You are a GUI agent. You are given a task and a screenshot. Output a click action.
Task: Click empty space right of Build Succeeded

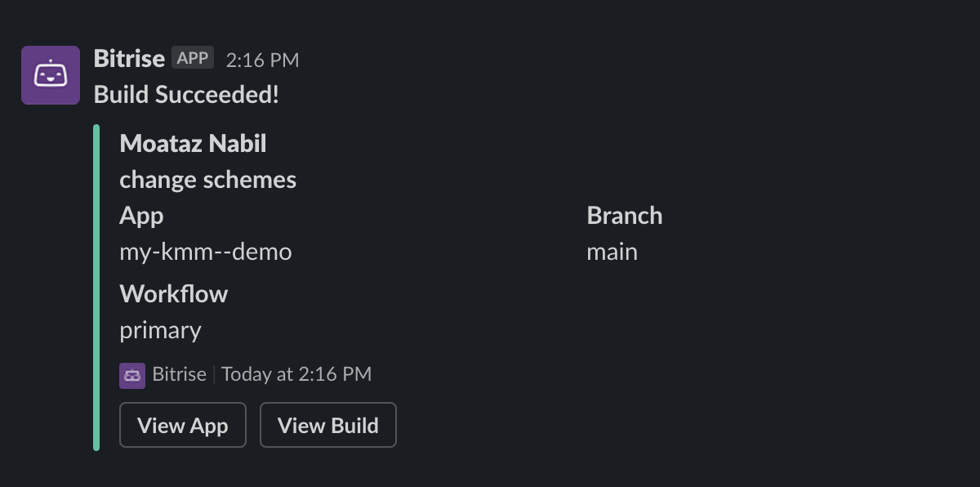click(572, 95)
